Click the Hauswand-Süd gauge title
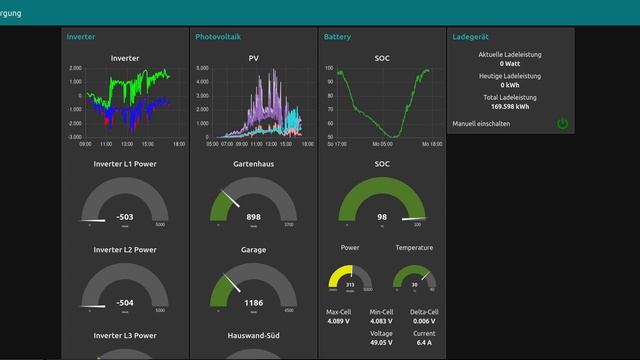640x360 pixels. point(253,336)
